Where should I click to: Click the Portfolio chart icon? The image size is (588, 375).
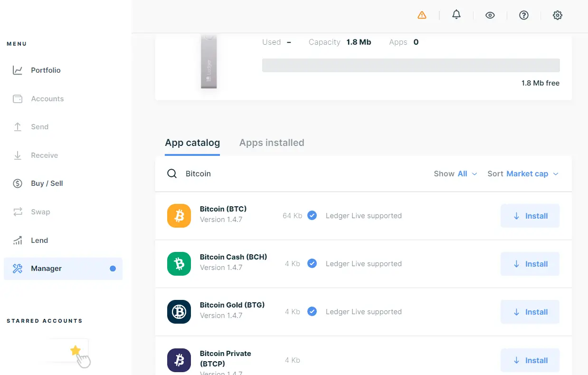click(x=18, y=70)
